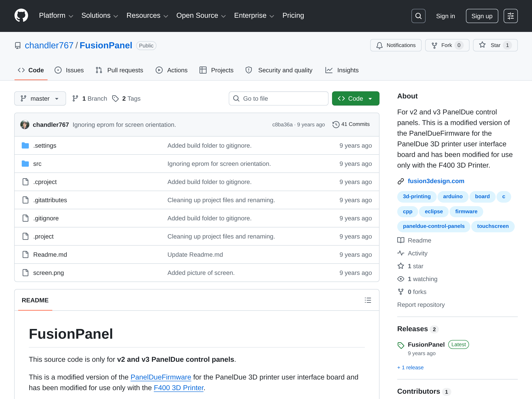Click the .cproject file icon
Screen dimensions: 532x399
click(25, 182)
